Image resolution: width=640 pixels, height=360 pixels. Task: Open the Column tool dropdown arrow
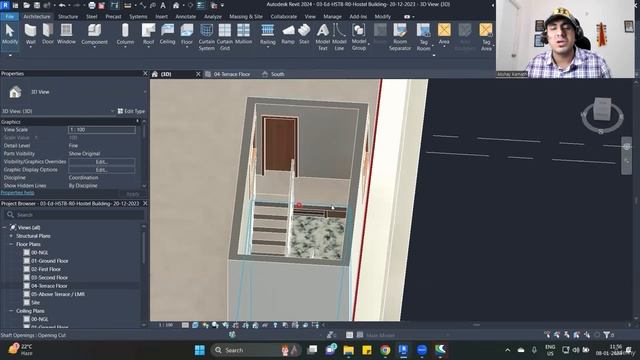coord(125,47)
